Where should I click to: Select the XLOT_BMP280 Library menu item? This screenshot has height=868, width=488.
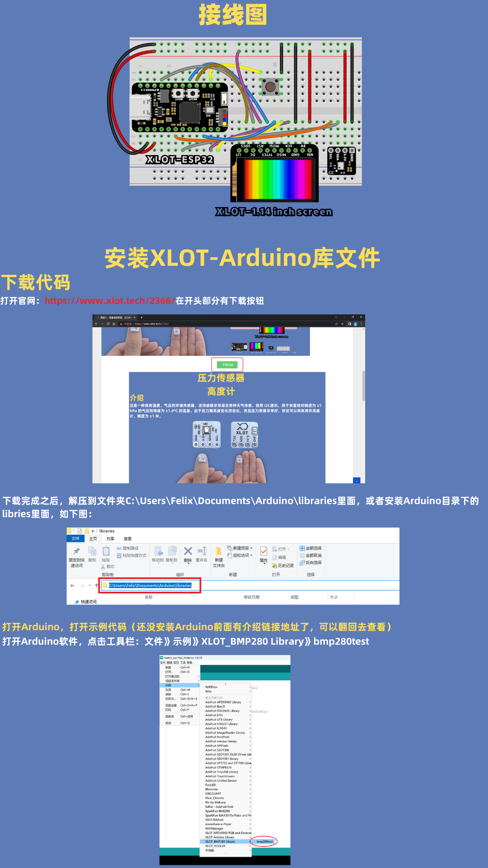point(225,842)
